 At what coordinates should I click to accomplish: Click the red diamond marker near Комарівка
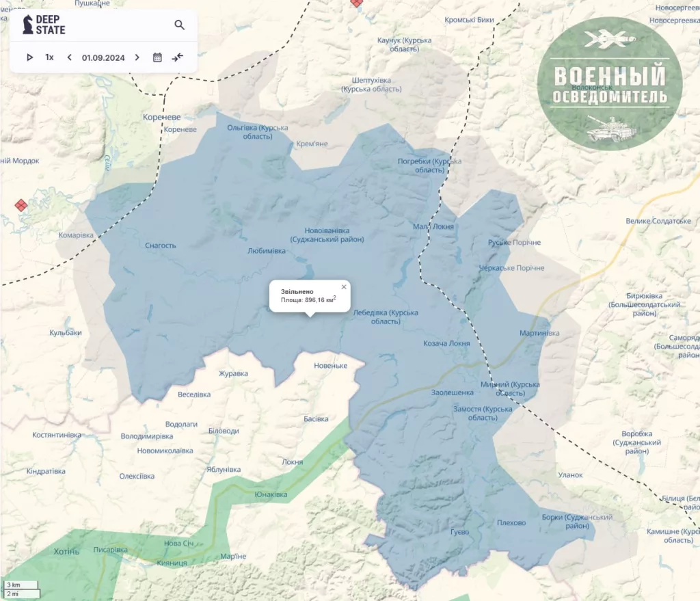coord(21,204)
